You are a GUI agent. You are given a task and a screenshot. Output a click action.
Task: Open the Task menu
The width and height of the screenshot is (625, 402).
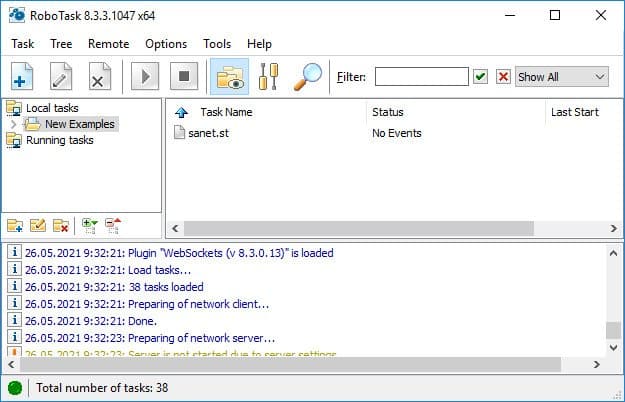pos(22,44)
